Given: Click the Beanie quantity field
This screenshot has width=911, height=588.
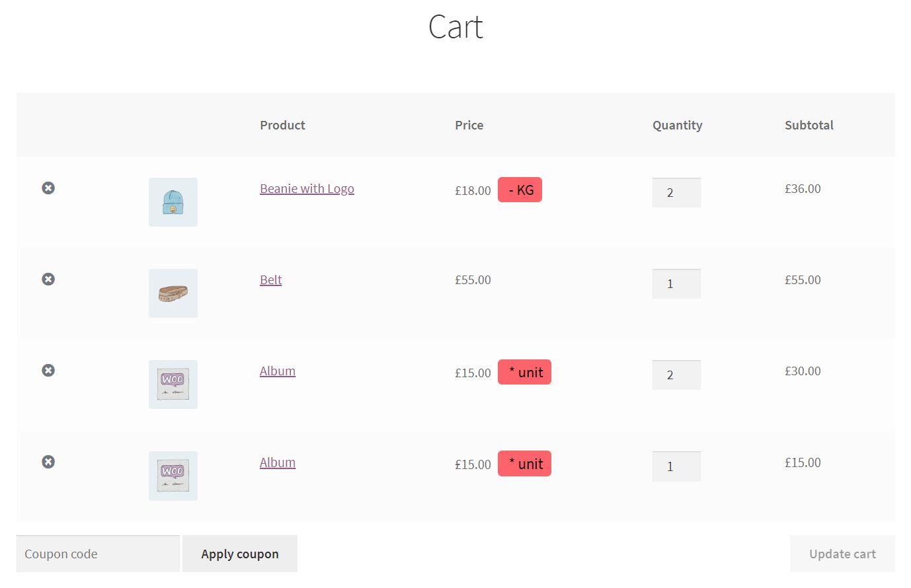Looking at the screenshot, I should point(676,193).
